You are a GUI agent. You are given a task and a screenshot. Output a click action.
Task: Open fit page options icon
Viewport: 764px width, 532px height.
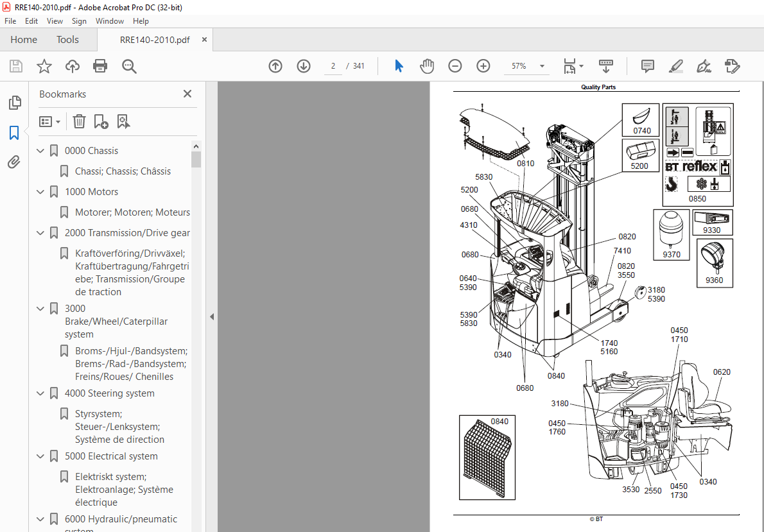573,65
